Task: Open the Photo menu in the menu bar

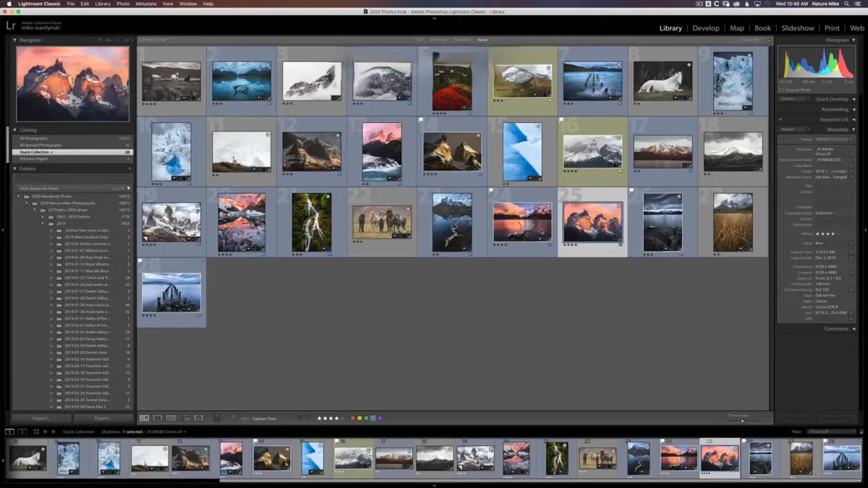Action: 122,3
